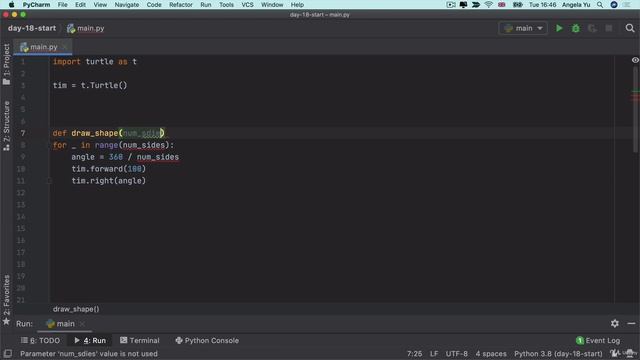Open the Run menu in menu bar
Screen dimensions: 640x360
pyautogui.click(x=206, y=4)
